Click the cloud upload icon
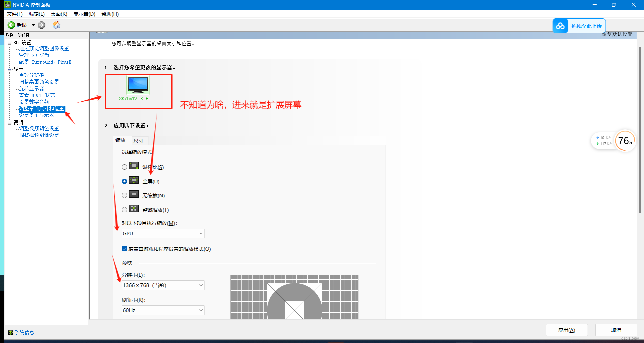The height and width of the screenshot is (343, 644). [x=560, y=26]
